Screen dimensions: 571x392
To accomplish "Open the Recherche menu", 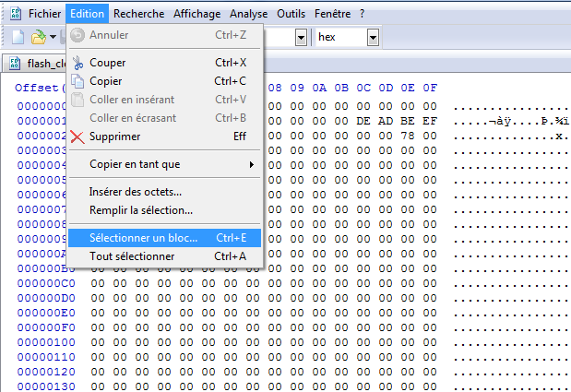I will (139, 14).
